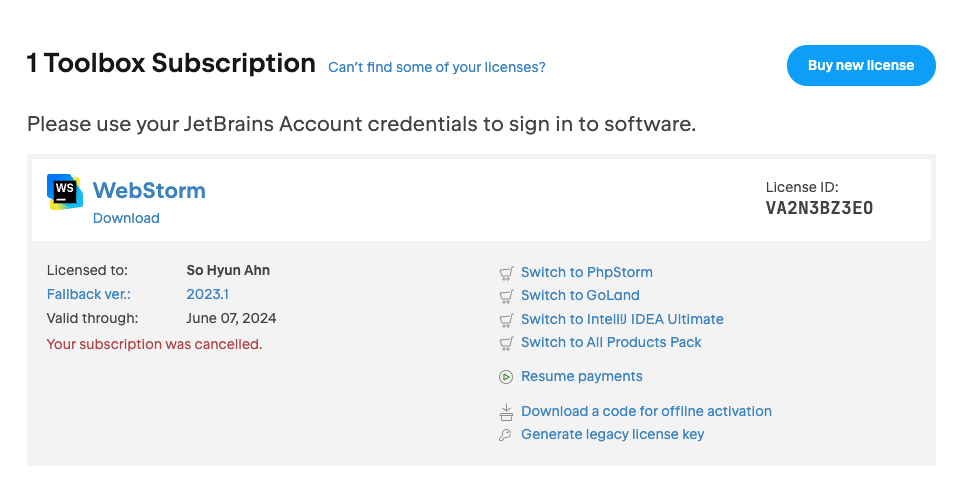Open the 2023.1 fallback version link
Viewport: 964px width, 479px height.
point(207,295)
